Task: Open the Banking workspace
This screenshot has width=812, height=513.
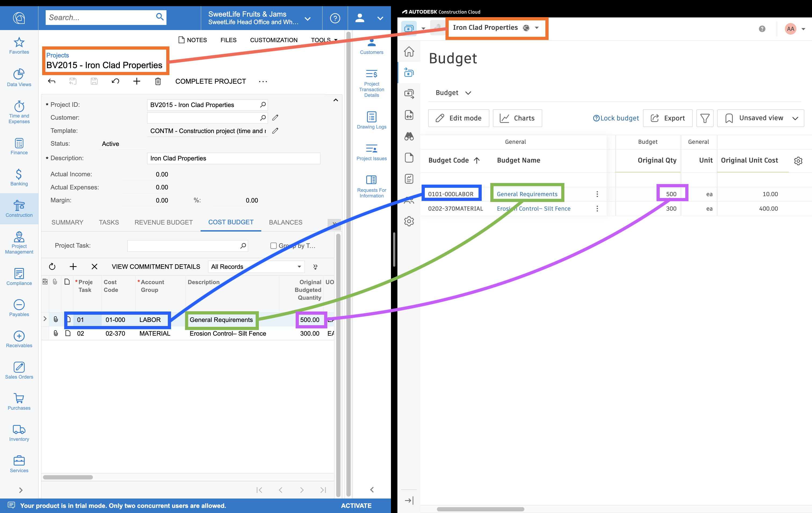Action: click(19, 178)
